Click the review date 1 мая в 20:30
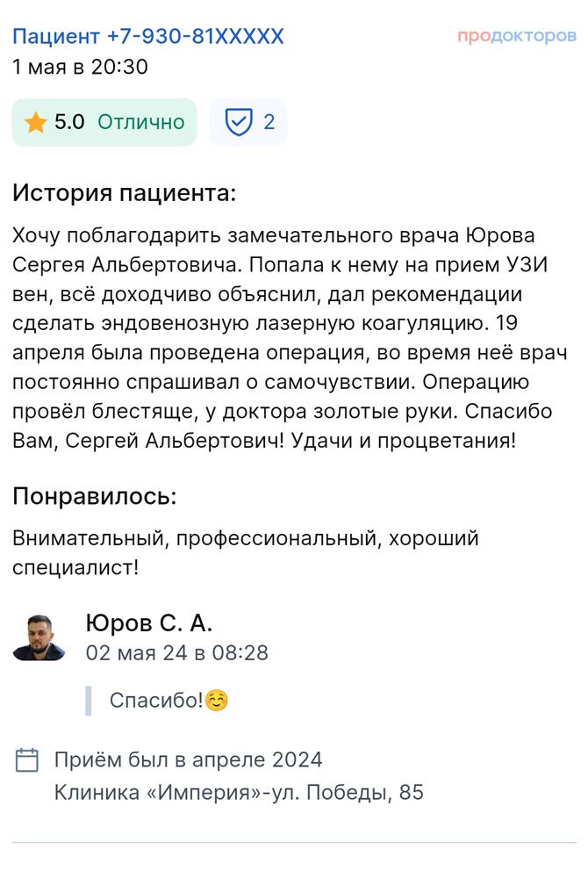The height and width of the screenshot is (878, 588). click(x=80, y=67)
